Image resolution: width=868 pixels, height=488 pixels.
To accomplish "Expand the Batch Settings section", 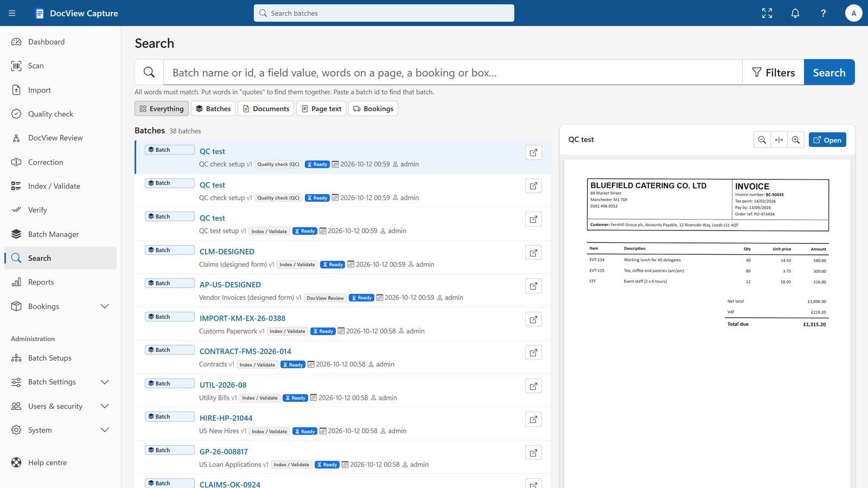I will [x=105, y=382].
